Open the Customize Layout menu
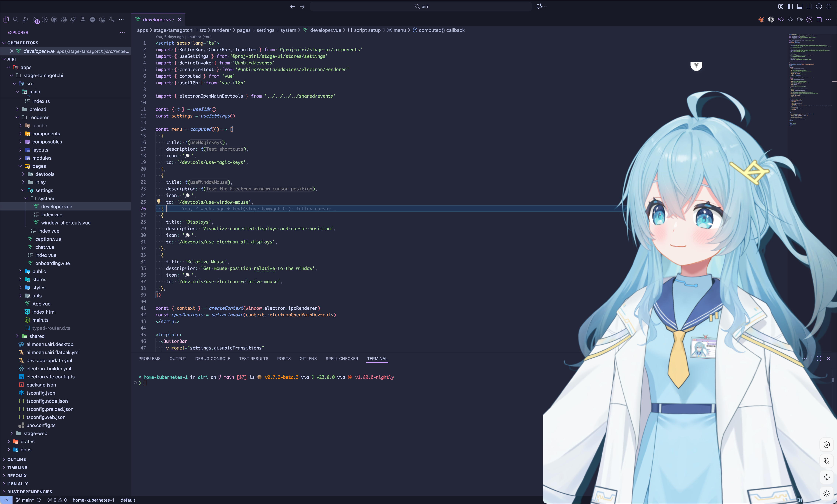This screenshot has width=837, height=504. point(781,6)
